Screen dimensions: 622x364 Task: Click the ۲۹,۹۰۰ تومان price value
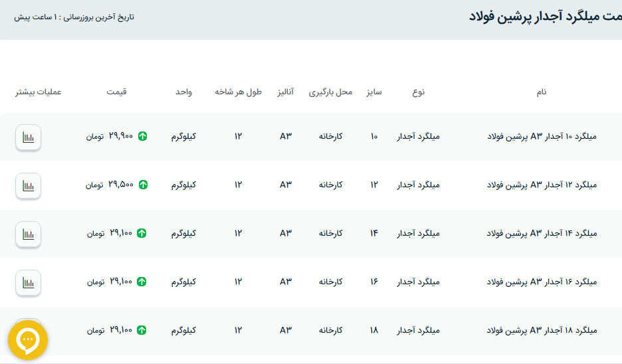coord(110,137)
